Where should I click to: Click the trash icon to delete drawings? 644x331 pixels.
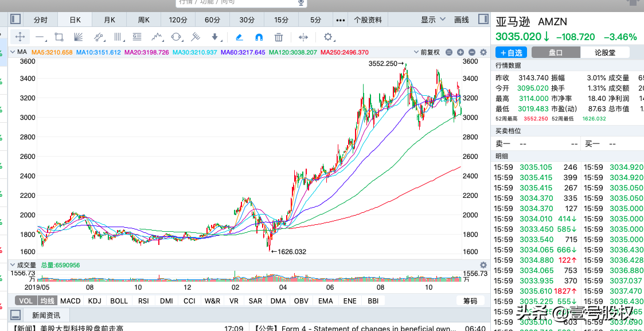[x=279, y=37]
